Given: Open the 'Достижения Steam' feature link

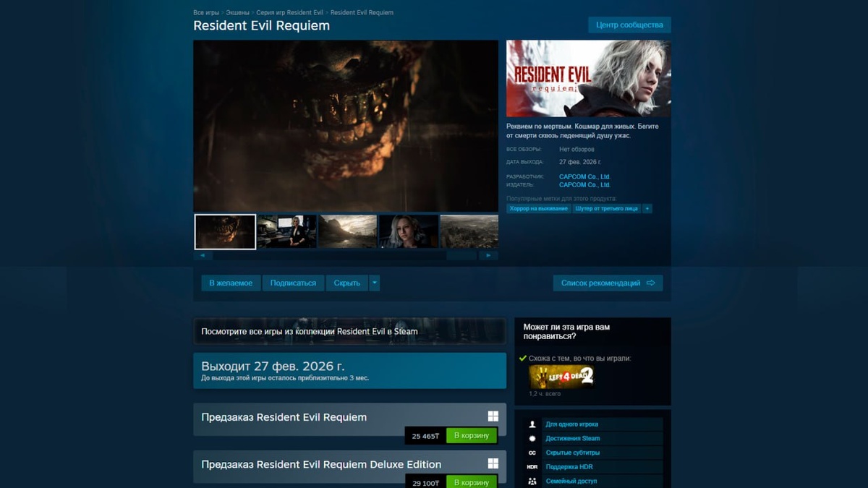Looking at the screenshot, I should 572,438.
